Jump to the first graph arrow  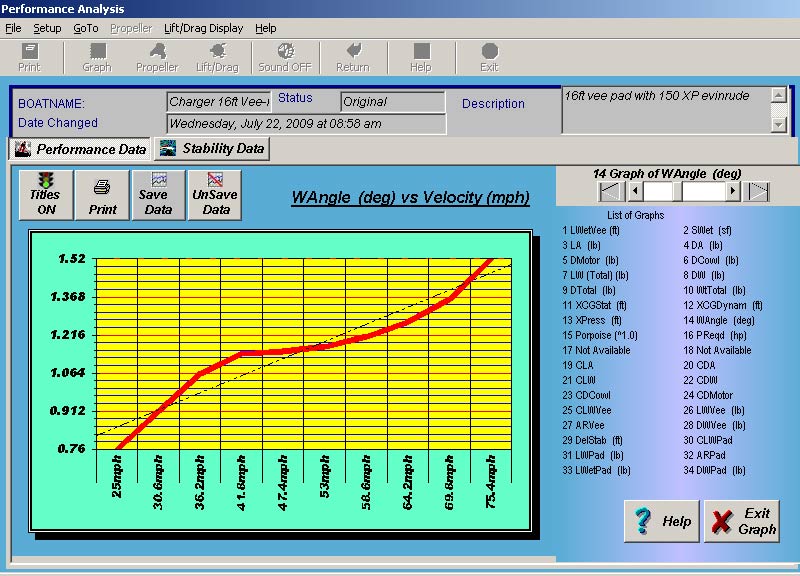[611, 192]
